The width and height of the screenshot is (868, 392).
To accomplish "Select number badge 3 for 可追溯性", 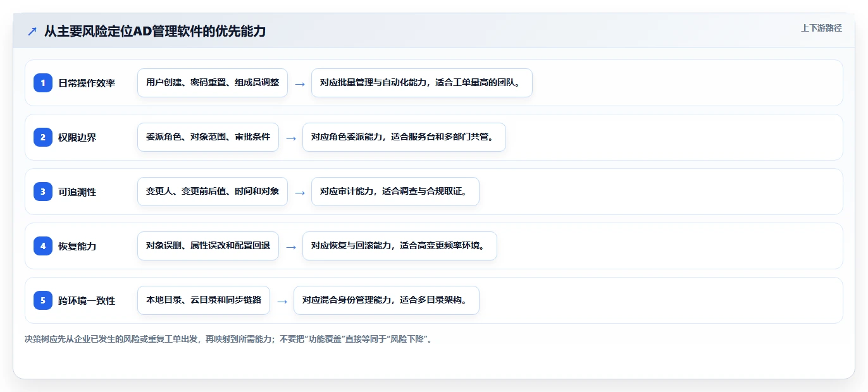I will pyautogui.click(x=43, y=192).
